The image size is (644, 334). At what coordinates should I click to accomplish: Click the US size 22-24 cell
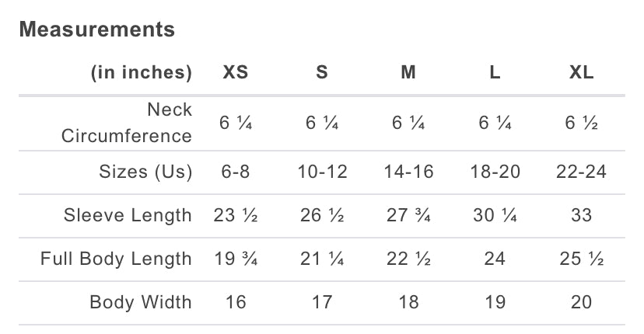click(582, 172)
